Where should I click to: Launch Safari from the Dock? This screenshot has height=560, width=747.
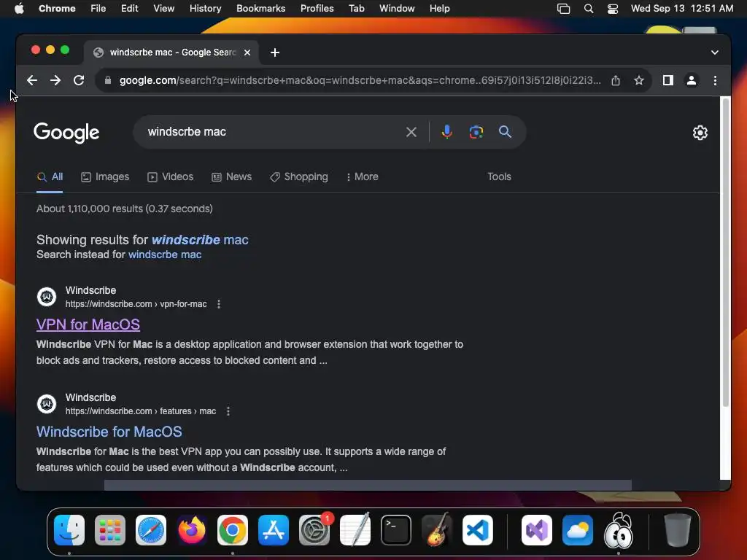tap(151, 530)
